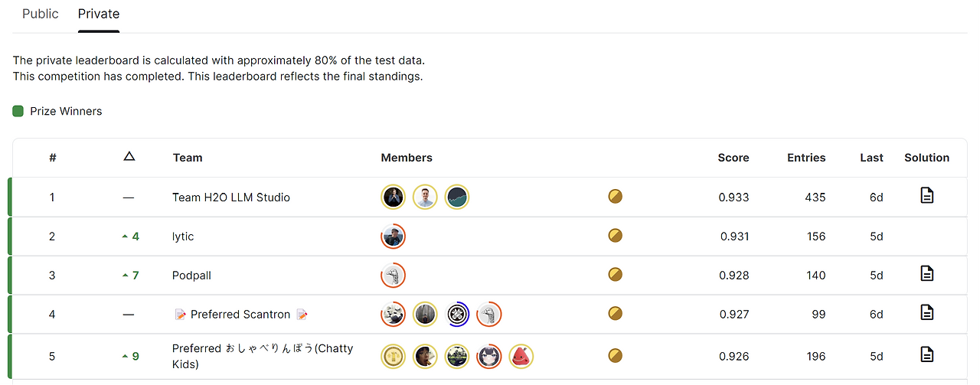Click gold medal icon in first-place row
This screenshot has height=385, width=980.
(x=615, y=197)
